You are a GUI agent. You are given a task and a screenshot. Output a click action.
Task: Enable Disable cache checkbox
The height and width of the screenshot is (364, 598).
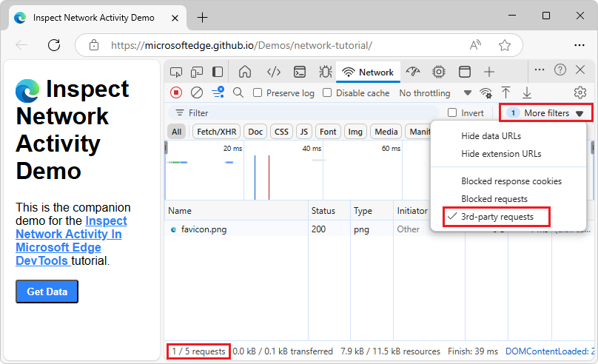pos(327,92)
